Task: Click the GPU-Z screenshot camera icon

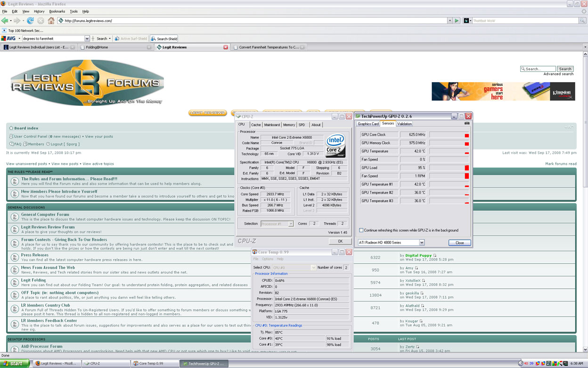Action: point(467,124)
